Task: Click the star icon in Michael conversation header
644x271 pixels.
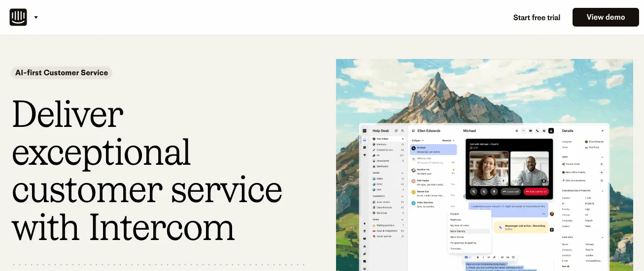Action: pos(516,131)
